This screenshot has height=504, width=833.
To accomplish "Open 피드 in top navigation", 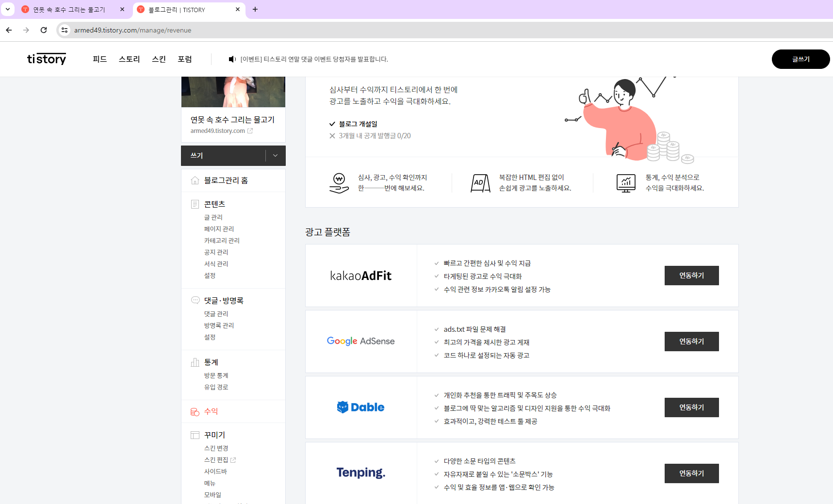I will click(x=99, y=59).
